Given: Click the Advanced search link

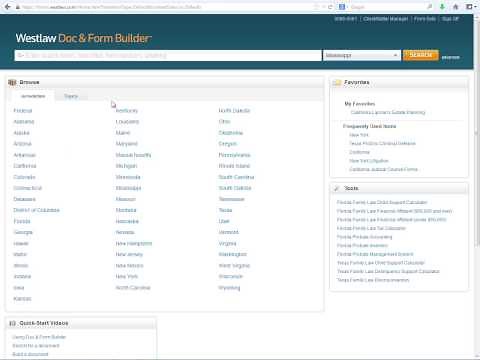Looking at the screenshot, I should 450,57.
